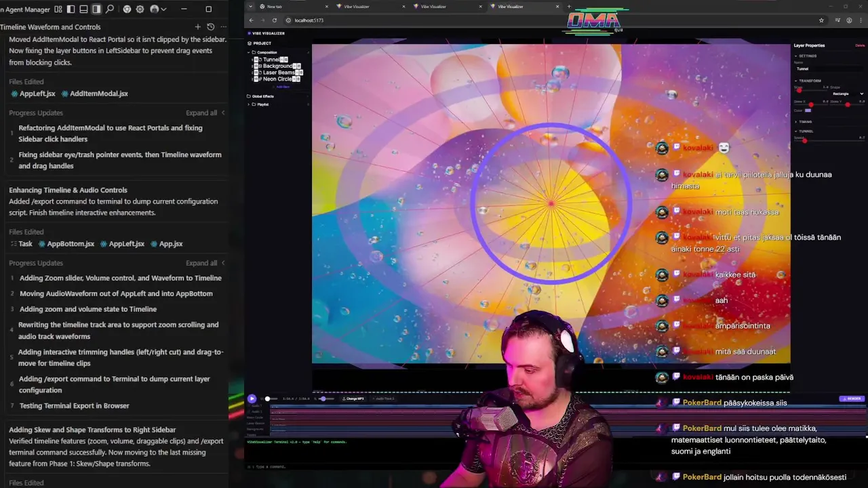Delete the Tunnel layer with trash icon
This screenshot has width=868, height=488.
pos(285,60)
